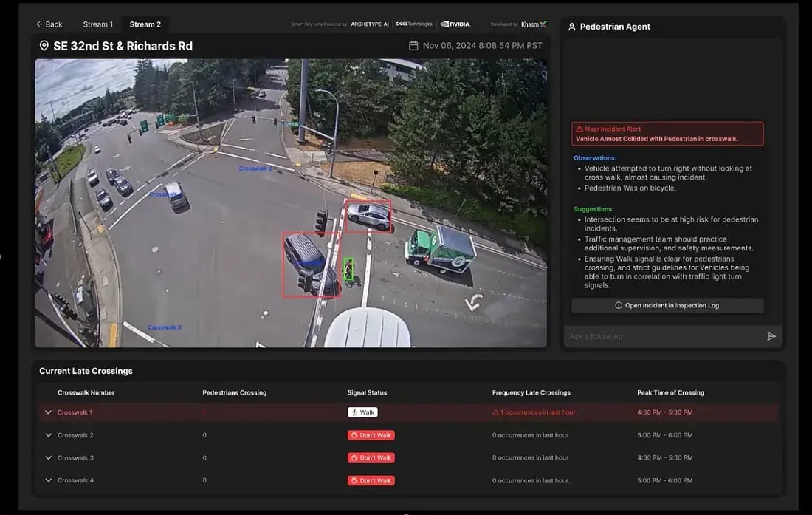Go back using the Back arrow button
This screenshot has height=515, width=812.
click(49, 24)
